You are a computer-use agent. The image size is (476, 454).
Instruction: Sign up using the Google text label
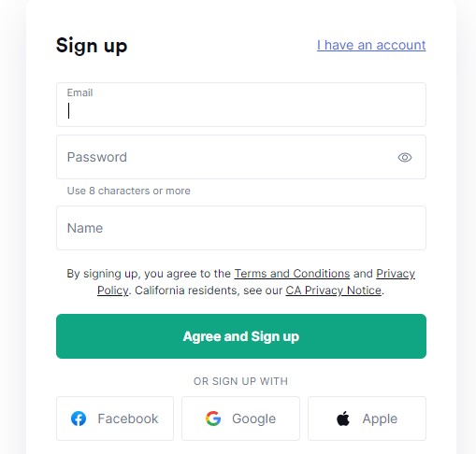(x=253, y=419)
